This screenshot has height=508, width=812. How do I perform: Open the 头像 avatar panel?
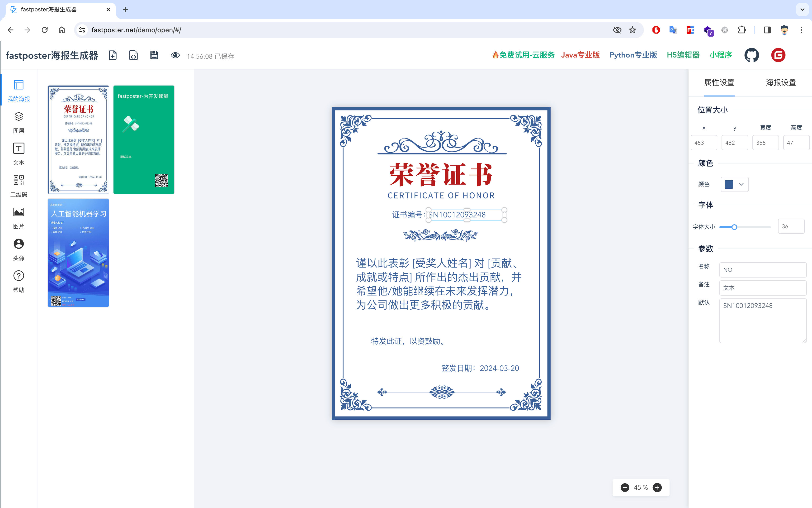[19, 249]
